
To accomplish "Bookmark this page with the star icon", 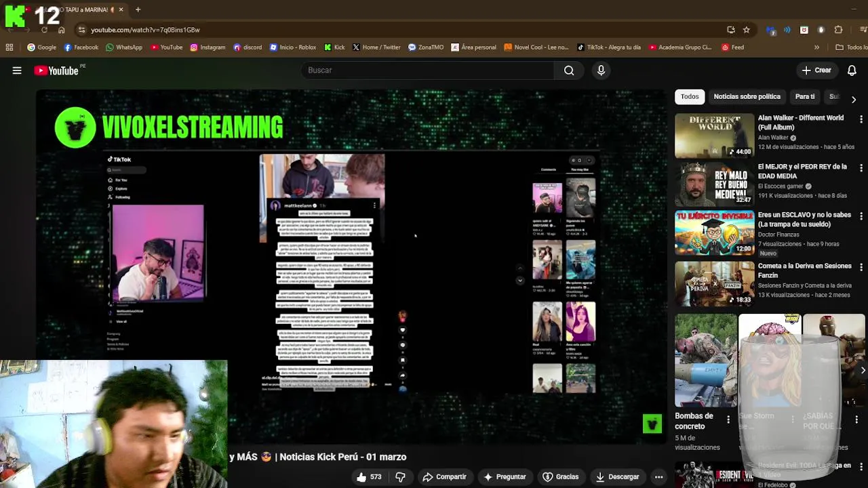I will point(747,30).
